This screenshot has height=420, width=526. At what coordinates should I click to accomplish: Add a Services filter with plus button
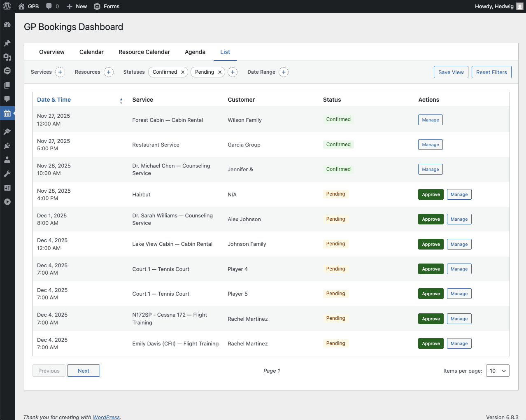click(60, 72)
